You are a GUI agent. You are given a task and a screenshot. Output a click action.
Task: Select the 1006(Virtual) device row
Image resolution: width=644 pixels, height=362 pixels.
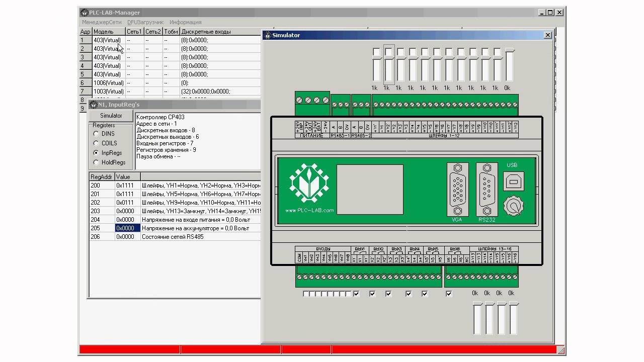coord(171,83)
